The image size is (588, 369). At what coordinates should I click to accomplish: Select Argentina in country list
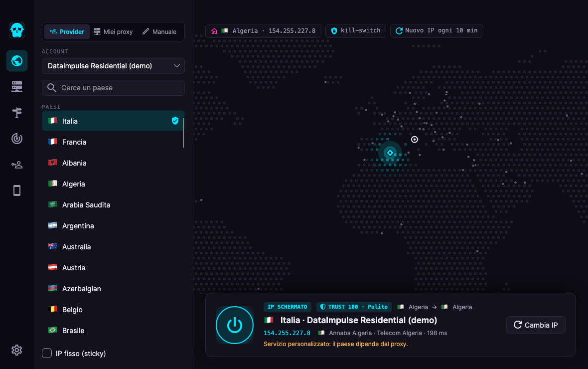click(x=113, y=226)
